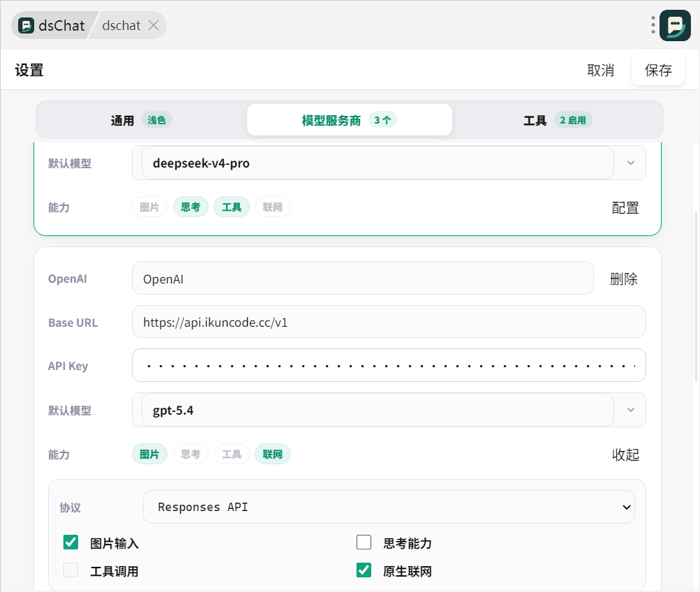Click the 2 启用 badge on 工具 tab
This screenshot has width=700, height=592.
573,120
